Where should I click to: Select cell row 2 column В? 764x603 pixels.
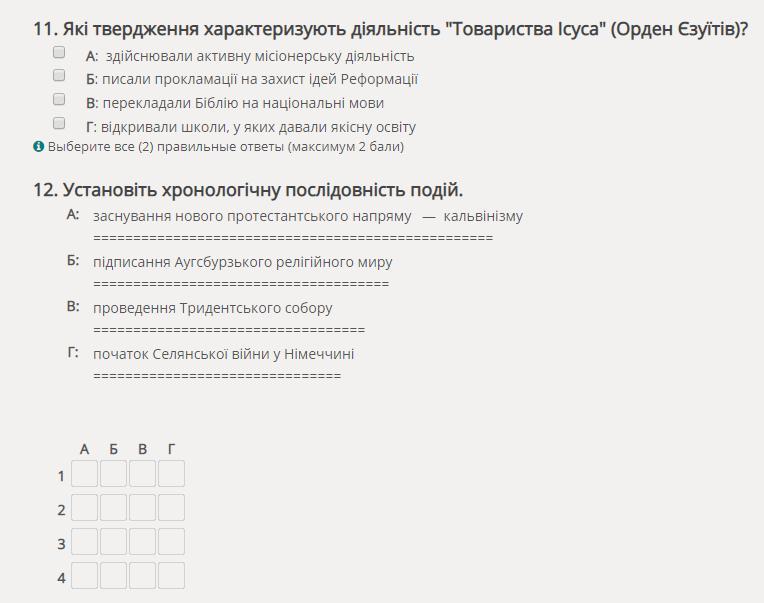click(x=142, y=508)
